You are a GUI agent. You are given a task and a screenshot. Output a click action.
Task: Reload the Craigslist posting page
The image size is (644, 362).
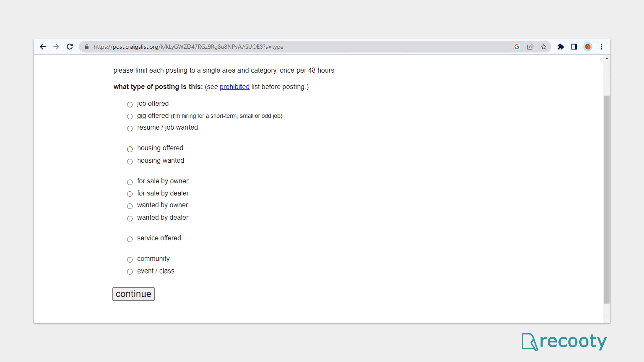70,47
